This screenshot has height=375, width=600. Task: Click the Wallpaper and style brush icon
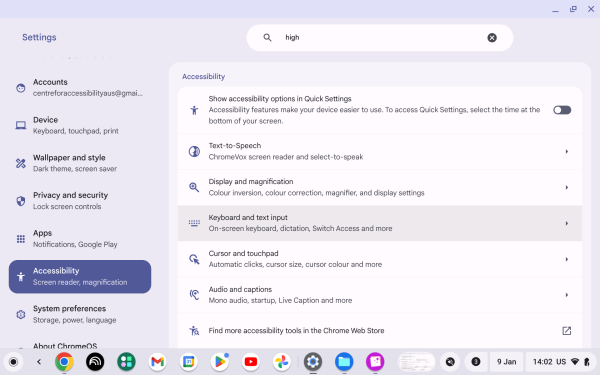point(21,163)
